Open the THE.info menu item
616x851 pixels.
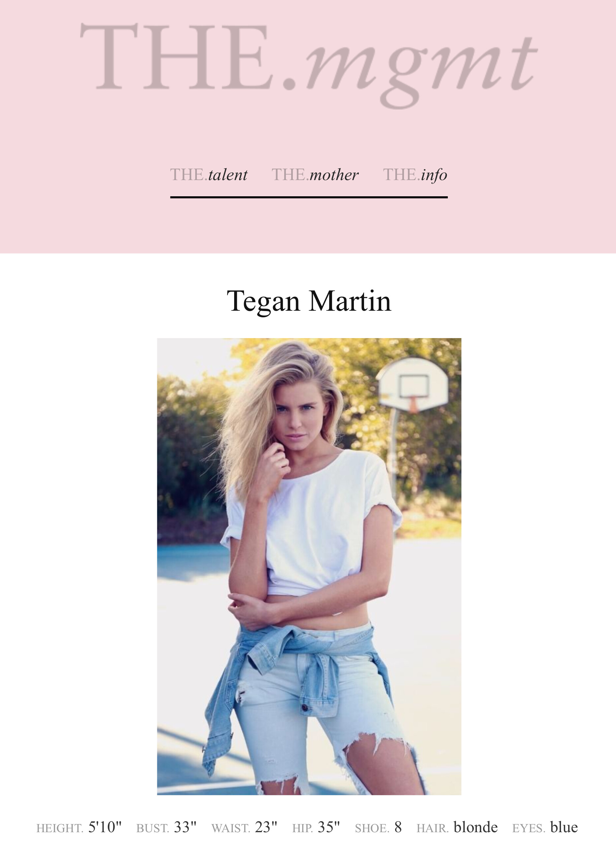(x=415, y=175)
